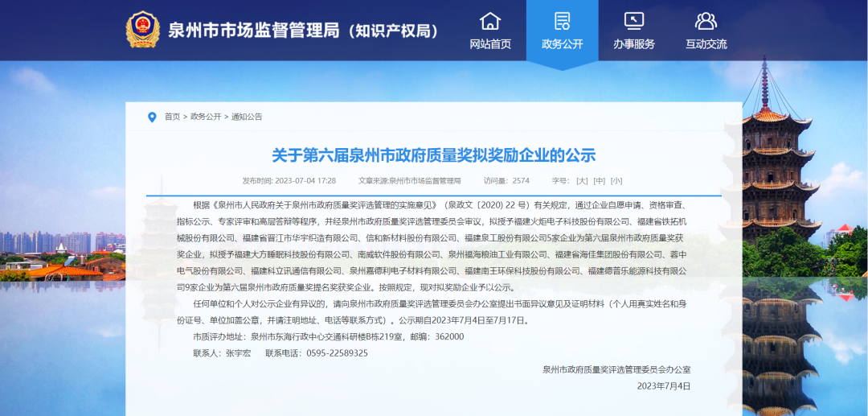Go to 首页 in the breadcrumb
Screen dimensions: 868x416
point(172,117)
